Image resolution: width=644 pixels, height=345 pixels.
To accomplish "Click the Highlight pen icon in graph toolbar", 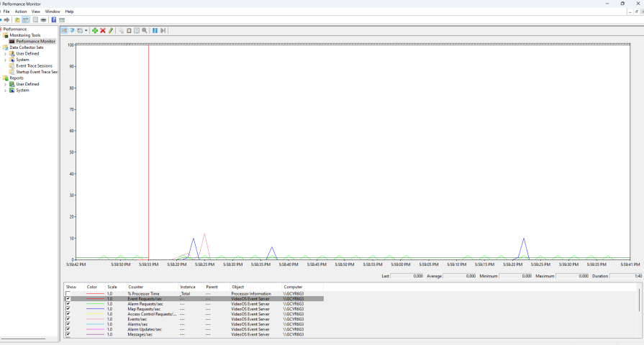I will coord(111,30).
